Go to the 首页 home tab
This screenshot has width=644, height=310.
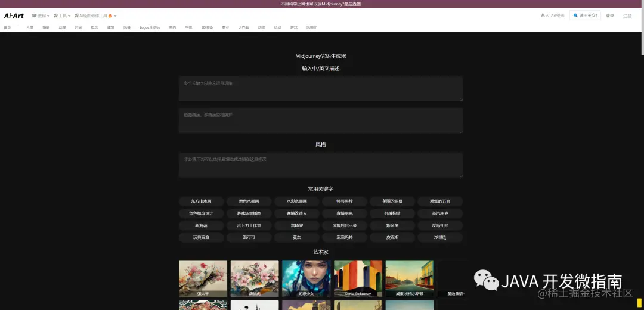coord(7,27)
